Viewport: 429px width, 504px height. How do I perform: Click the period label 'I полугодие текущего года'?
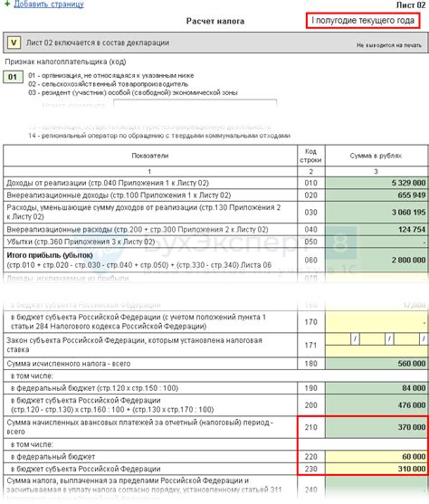point(363,21)
